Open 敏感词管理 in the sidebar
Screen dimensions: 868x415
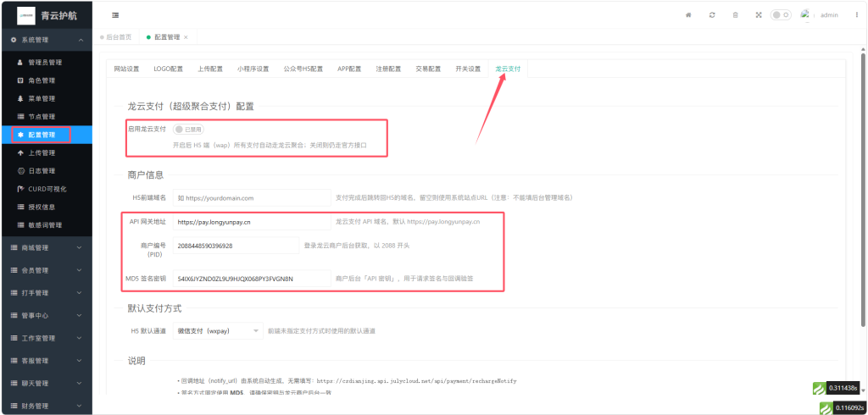click(x=46, y=225)
